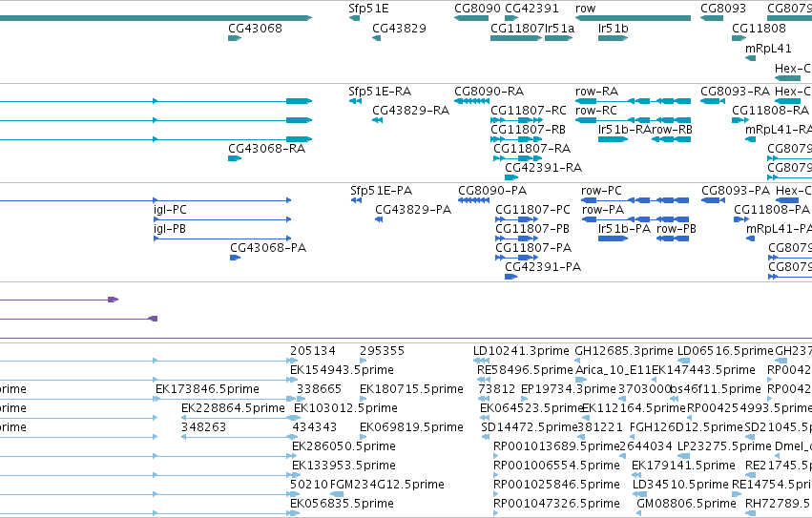Click the CG43068-PA protein label
The width and height of the screenshot is (812, 518).
268,248
